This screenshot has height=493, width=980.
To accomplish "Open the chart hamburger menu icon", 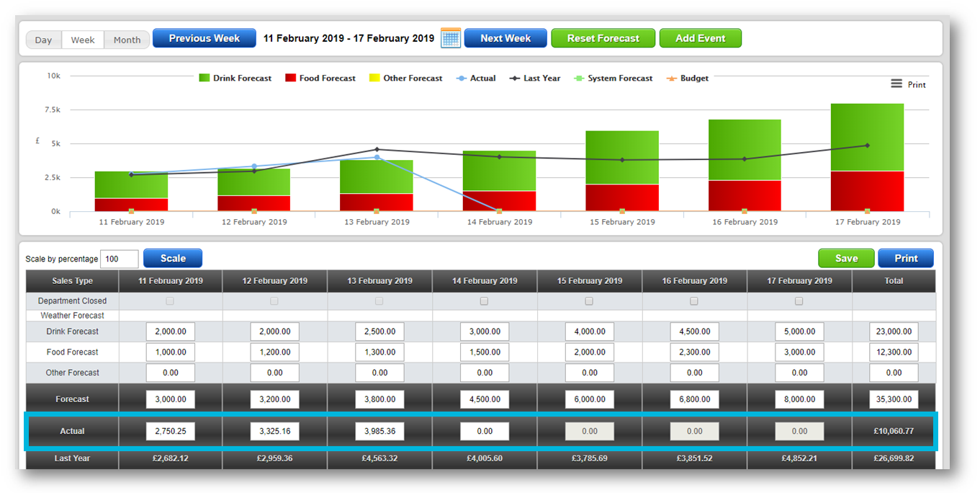I will tap(896, 84).
